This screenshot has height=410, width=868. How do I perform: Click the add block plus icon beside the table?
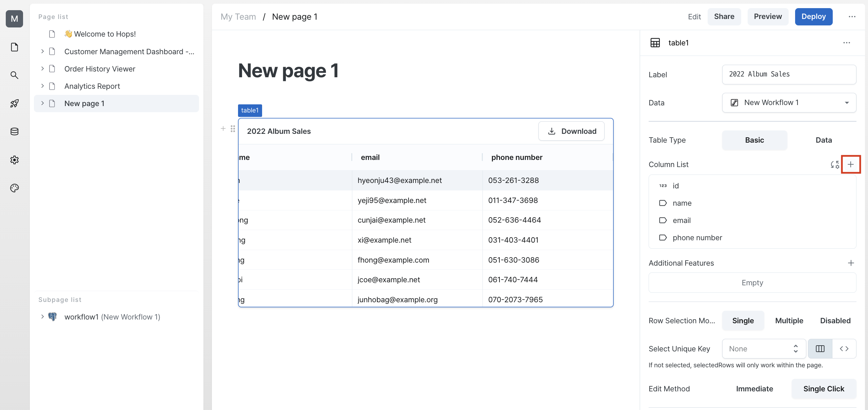coord(223,128)
